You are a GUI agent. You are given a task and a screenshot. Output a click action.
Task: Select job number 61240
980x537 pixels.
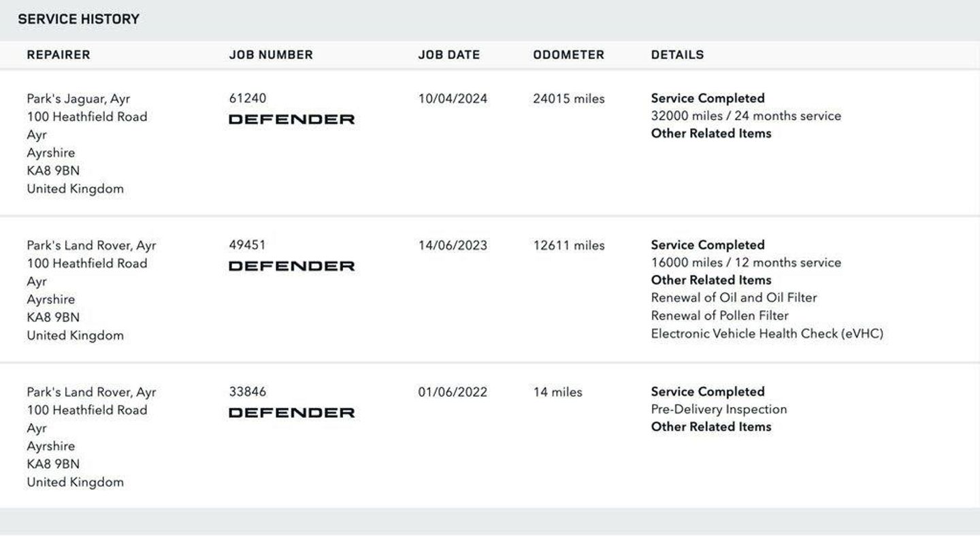tap(248, 98)
